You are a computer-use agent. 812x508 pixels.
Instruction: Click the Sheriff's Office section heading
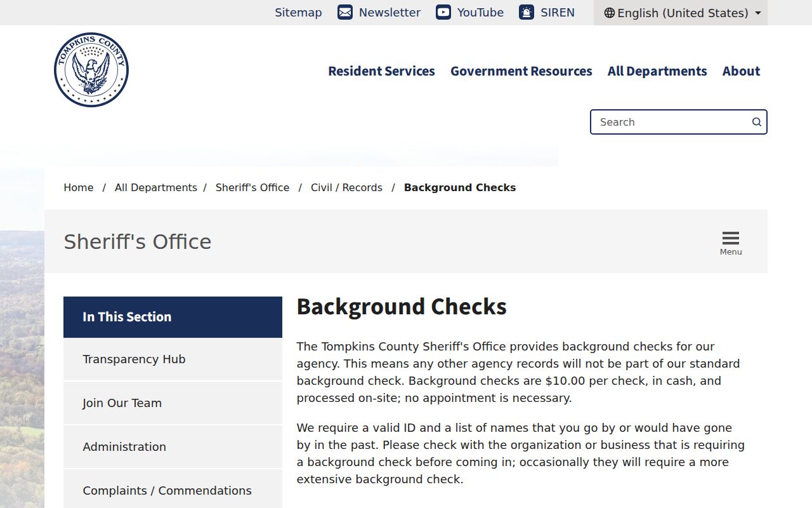[138, 242]
